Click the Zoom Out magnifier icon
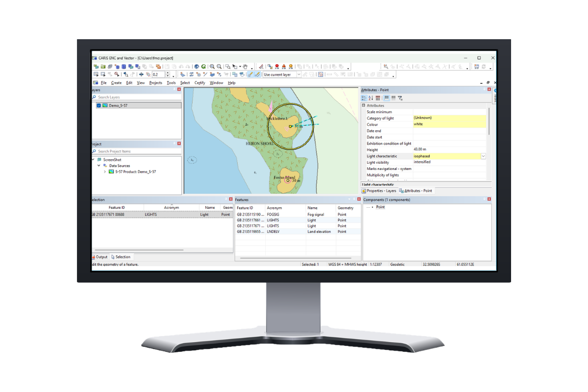Image resolution: width=588 pixels, height=392 pixels. tap(220, 67)
